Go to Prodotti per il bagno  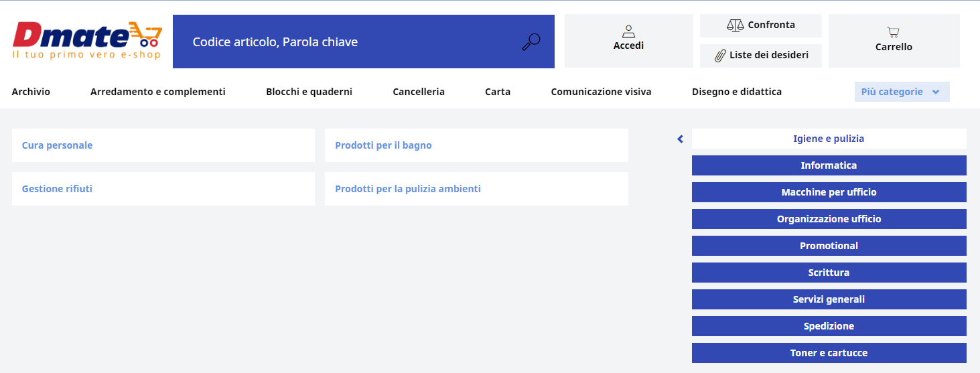coord(383,145)
